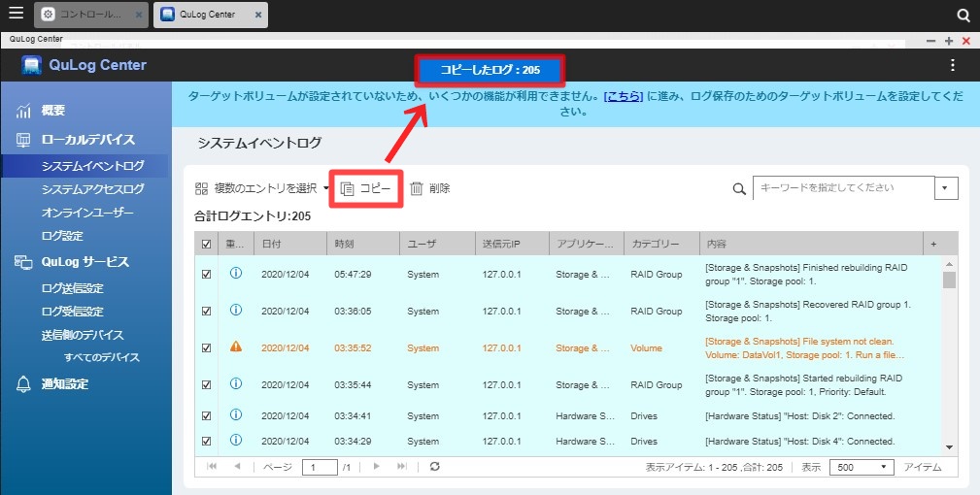The height and width of the screenshot is (495, 980).
Task: Go to the next page of logs
Action: pos(376,466)
